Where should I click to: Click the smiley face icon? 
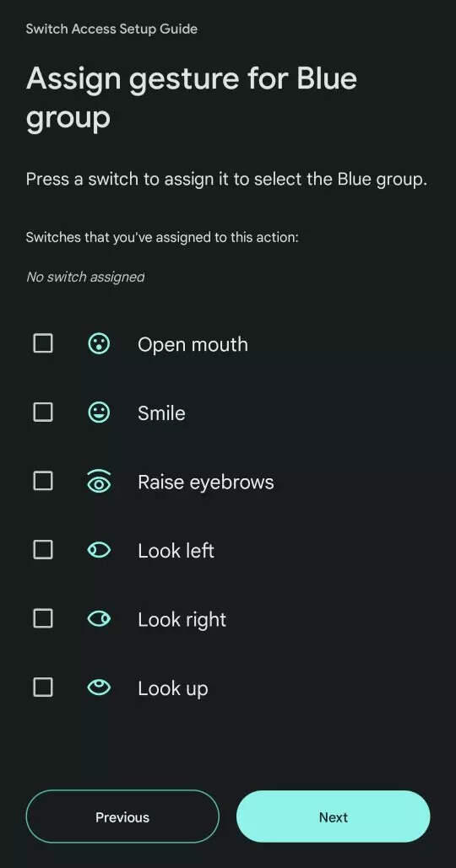(99, 412)
